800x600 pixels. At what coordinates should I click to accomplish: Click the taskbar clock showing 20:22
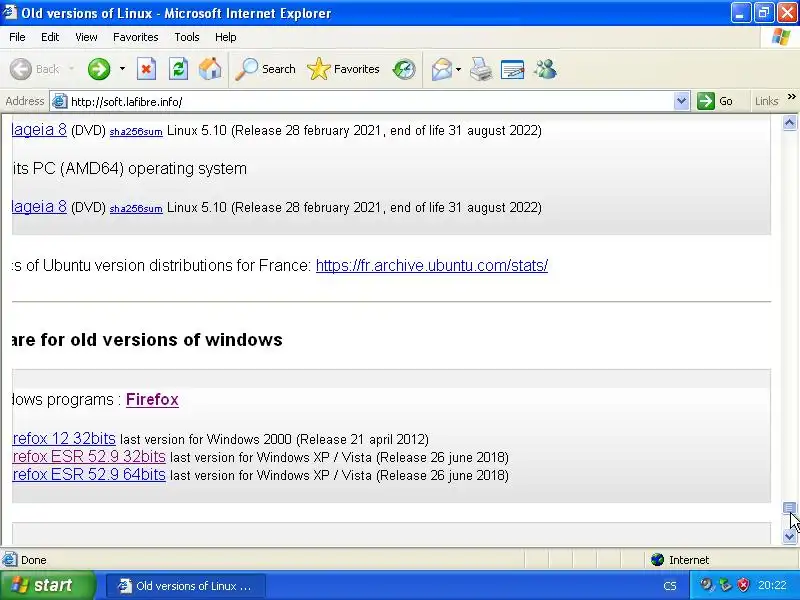click(772, 585)
